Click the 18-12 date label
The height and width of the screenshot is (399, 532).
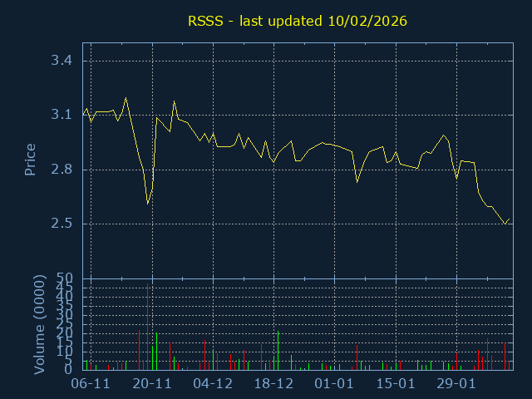pyautogui.click(x=273, y=384)
